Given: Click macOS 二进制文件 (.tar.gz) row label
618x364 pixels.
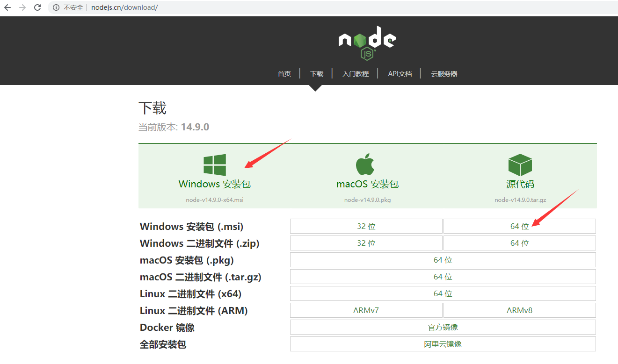Looking at the screenshot, I should pyautogui.click(x=200, y=277).
